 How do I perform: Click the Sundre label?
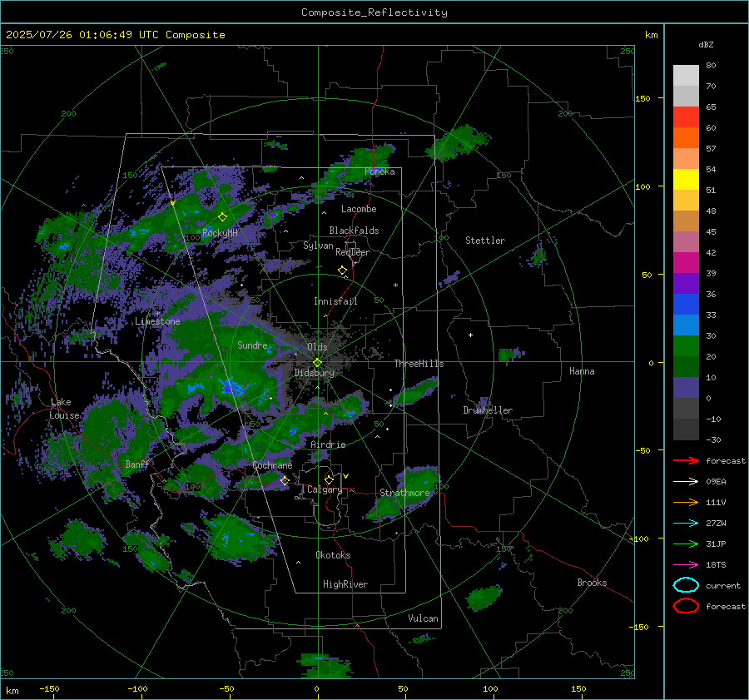click(x=252, y=345)
